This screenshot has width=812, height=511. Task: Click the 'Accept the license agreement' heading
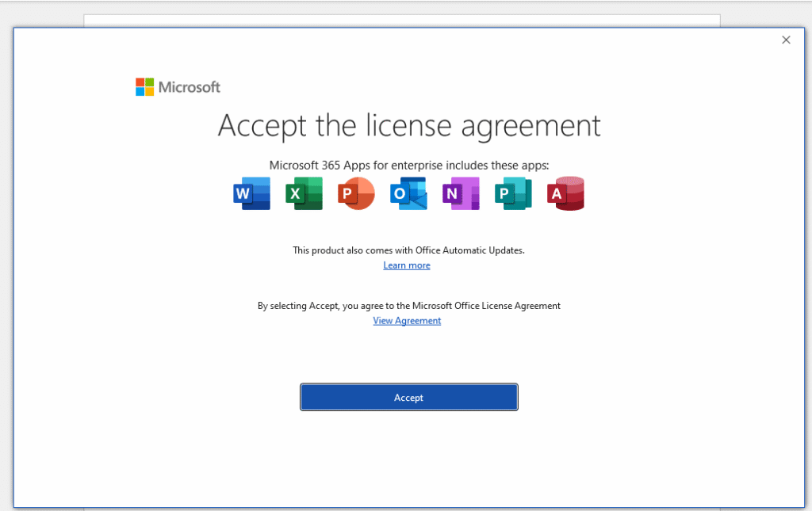point(409,126)
